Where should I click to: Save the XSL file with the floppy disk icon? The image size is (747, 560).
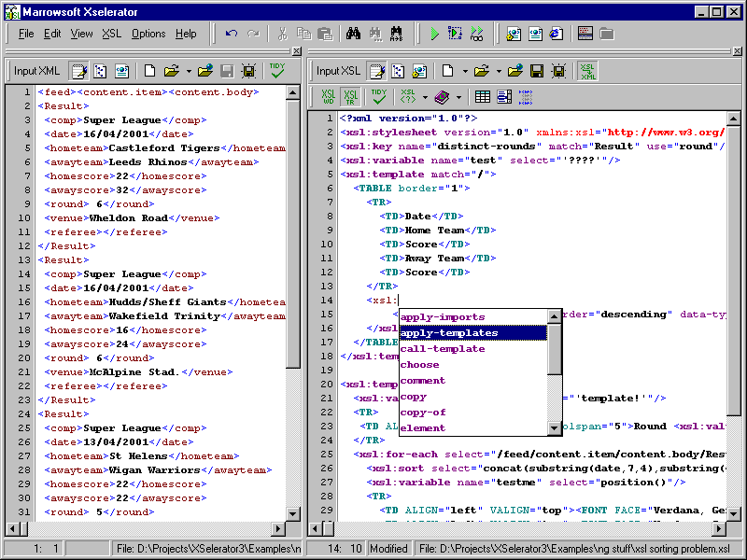tap(537, 72)
